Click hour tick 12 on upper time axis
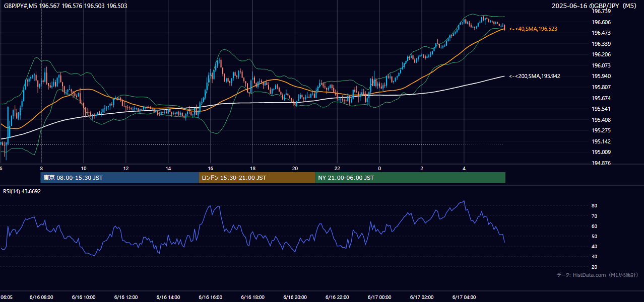644x302 pixels. pyautogui.click(x=126, y=168)
